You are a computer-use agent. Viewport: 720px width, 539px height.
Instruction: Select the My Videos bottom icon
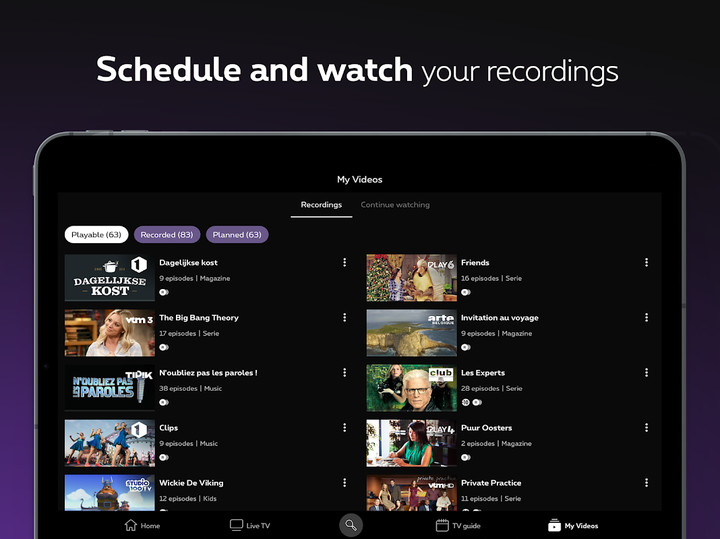[x=554, y=525]
